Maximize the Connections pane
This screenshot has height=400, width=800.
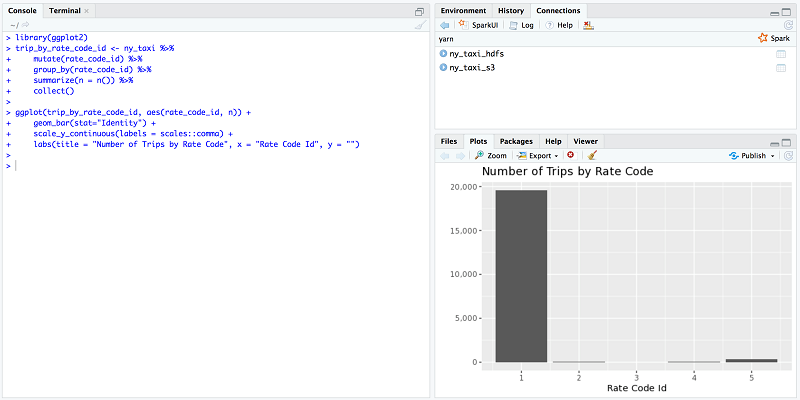(786, 12)
